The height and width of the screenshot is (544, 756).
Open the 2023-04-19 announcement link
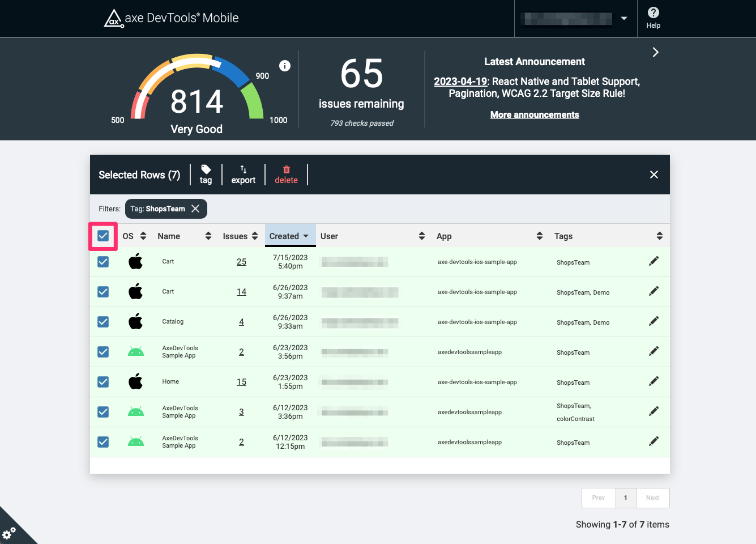coord(460,81)
